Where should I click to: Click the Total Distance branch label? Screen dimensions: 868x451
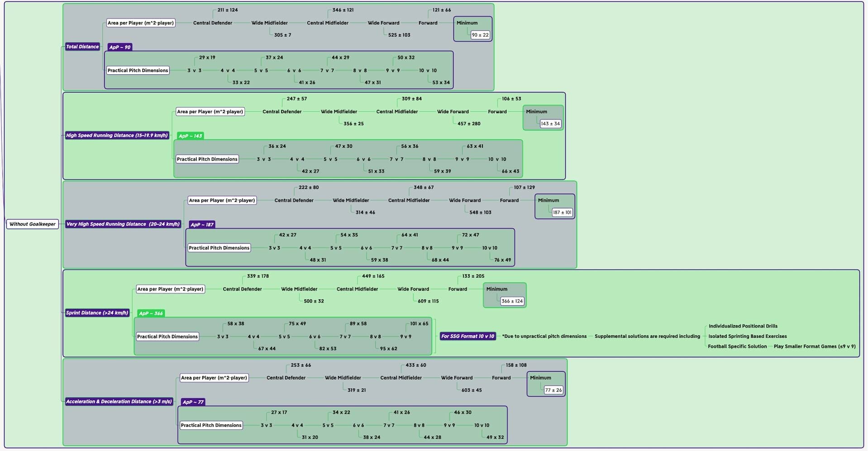82,46
